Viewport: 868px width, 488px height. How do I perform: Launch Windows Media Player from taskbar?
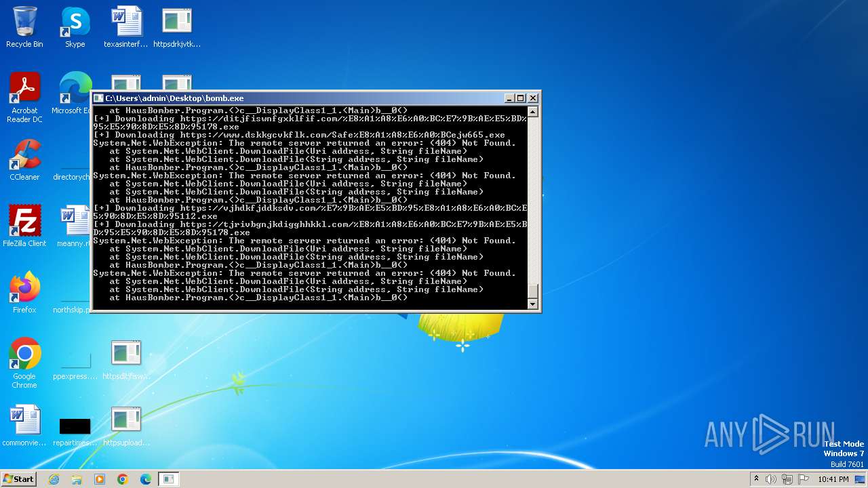point(100,479)
